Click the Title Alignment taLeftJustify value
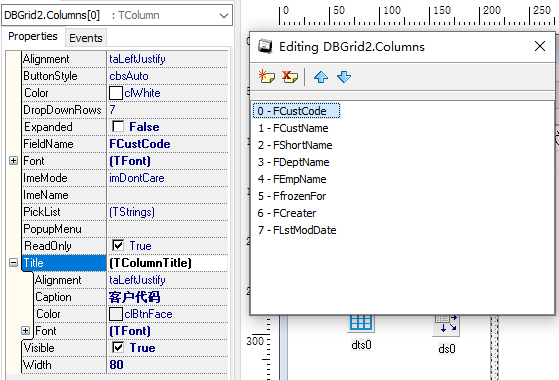 pos(168,280)
